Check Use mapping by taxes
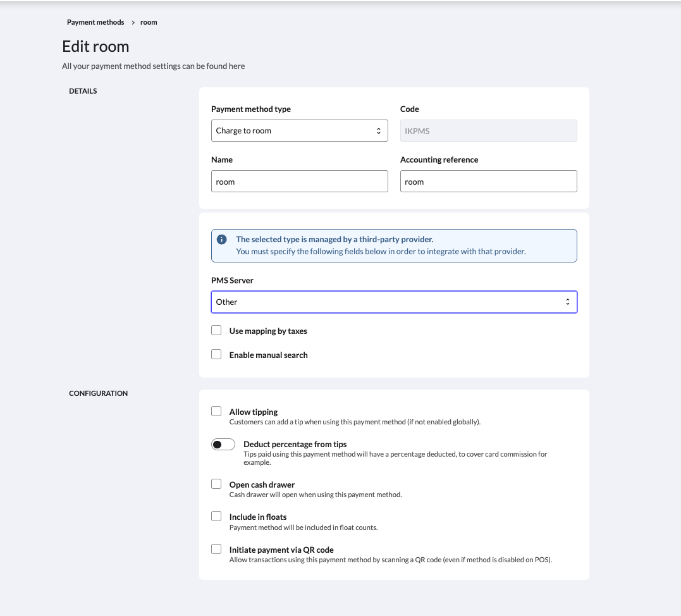 pyautogui.click(x=216, y=330)
